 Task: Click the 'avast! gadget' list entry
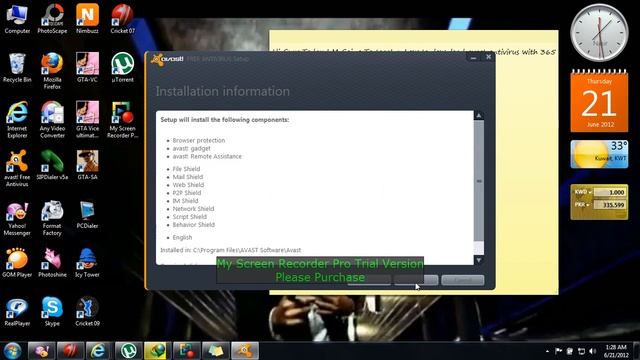(191, 148)
